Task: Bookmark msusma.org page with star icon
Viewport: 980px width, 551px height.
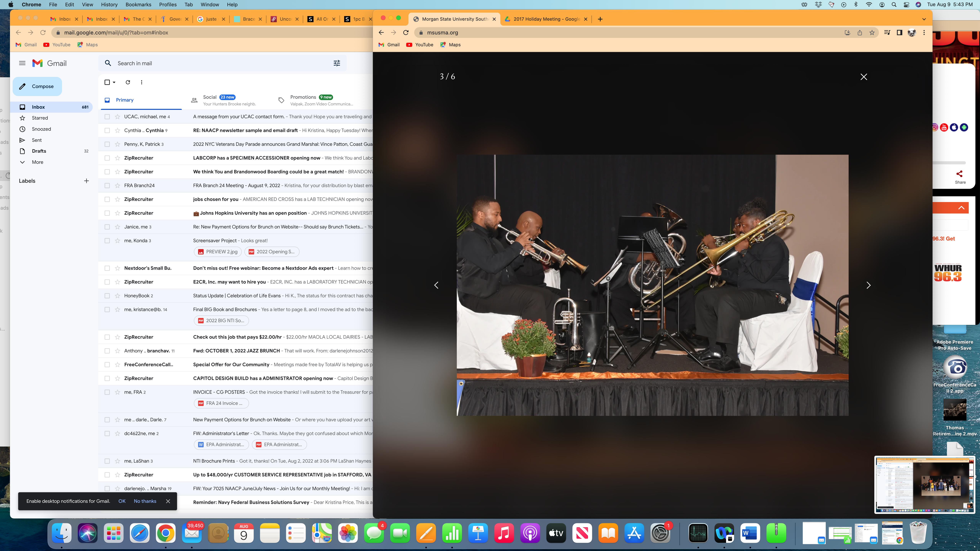Action: [872, 33]
